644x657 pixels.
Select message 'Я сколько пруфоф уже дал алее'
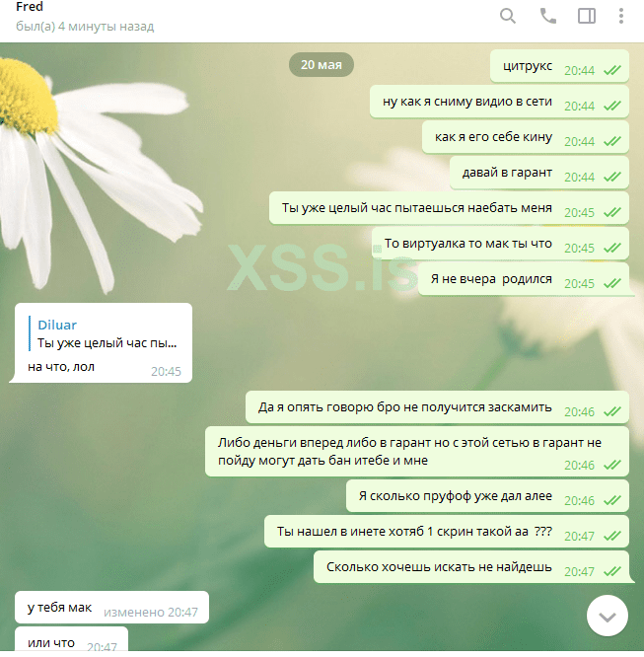pyautogui.click(x=487, y=496)
